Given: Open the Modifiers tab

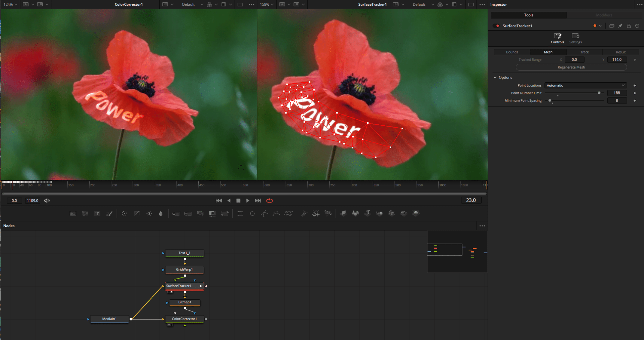Looking at the screenshot, I should point(604,15).
